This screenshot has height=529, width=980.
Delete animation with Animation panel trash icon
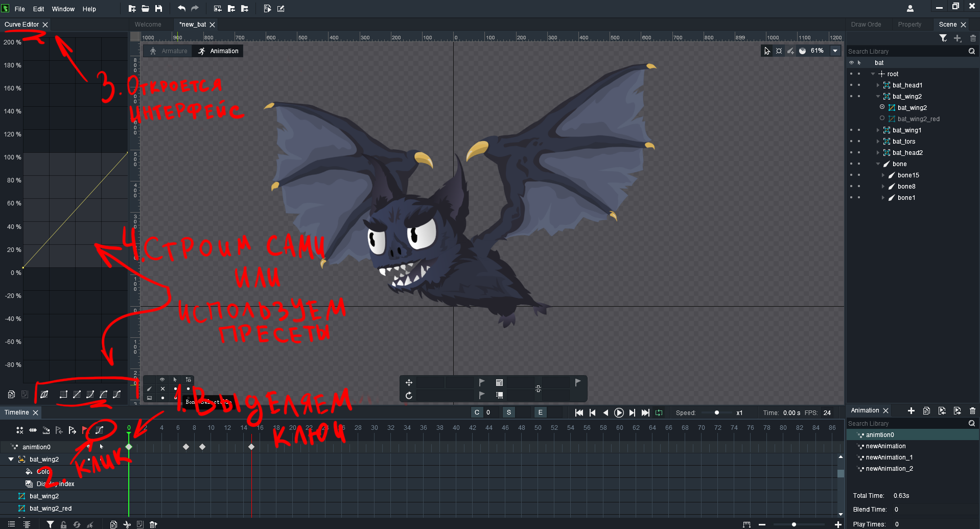point(973,410)
